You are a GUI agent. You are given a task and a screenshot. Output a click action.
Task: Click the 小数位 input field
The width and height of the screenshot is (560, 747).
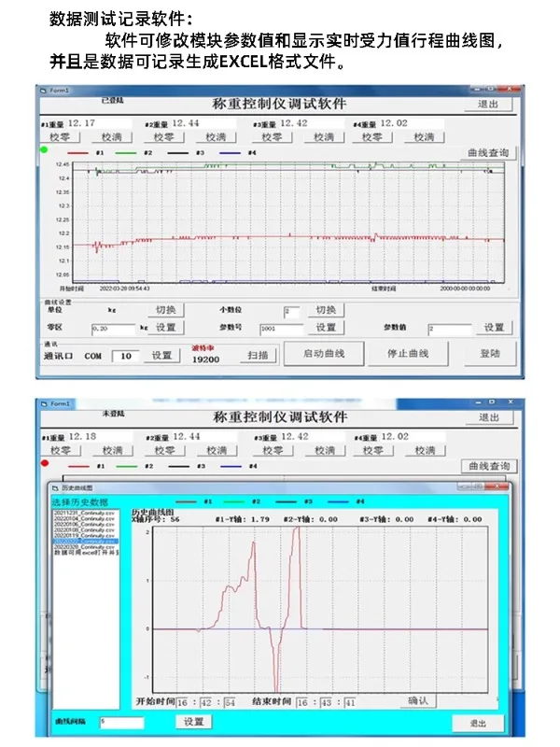(292, 312)
